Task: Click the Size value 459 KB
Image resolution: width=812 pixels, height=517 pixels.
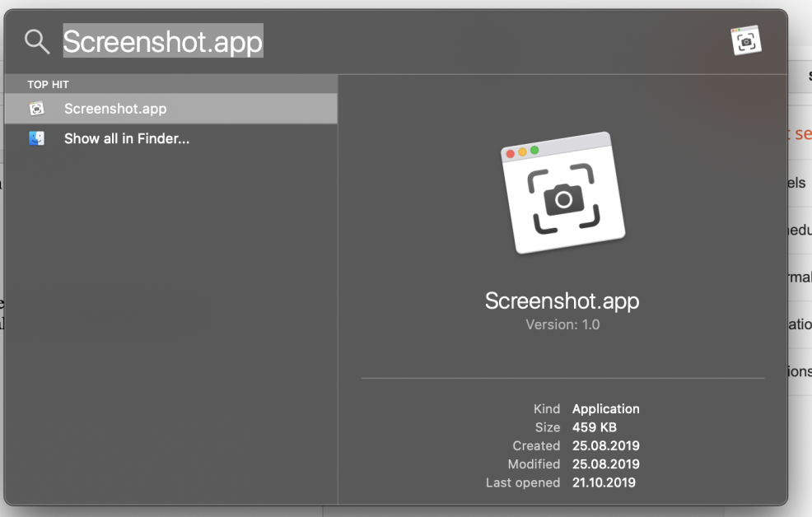Action: 594,427
